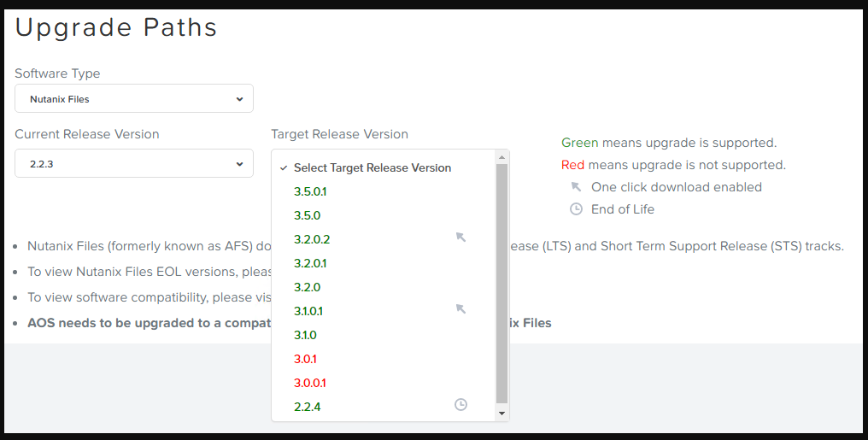Click the legend's End of Life clock icon
This screenshot has height=440, width=868.
coord(577,209)
